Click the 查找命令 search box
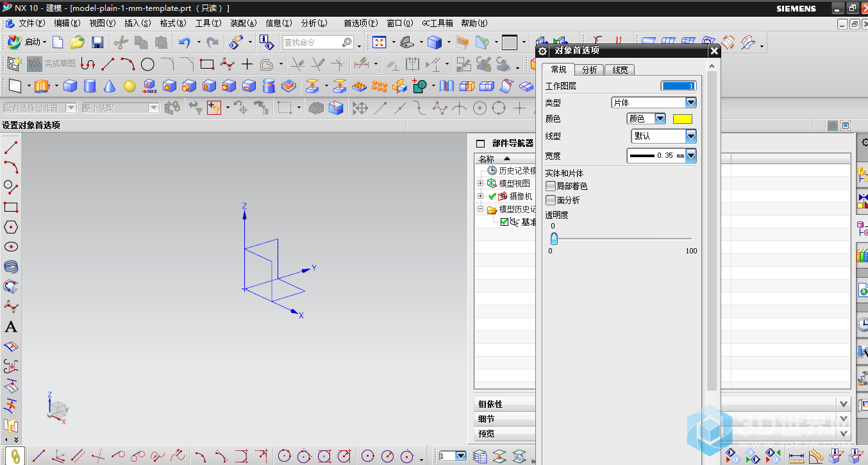Image resolution: width=868 pixels, height=465 pixels. 318,42
